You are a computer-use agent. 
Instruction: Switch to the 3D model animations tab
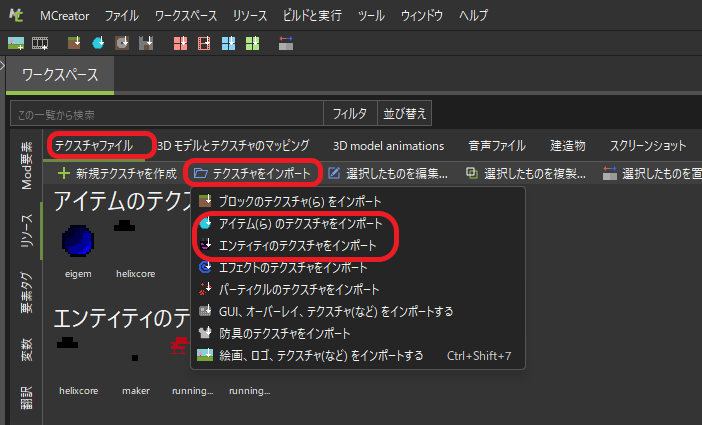point(388,146)
